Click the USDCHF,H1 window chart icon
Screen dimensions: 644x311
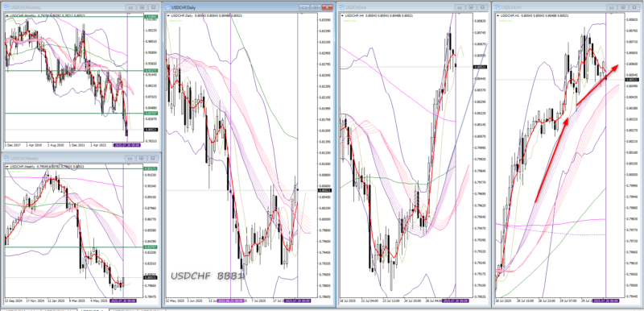coord(497,7)
